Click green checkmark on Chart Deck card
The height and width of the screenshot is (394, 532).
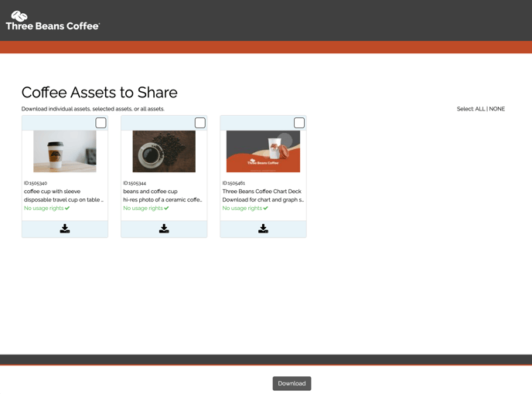[265, 209]
